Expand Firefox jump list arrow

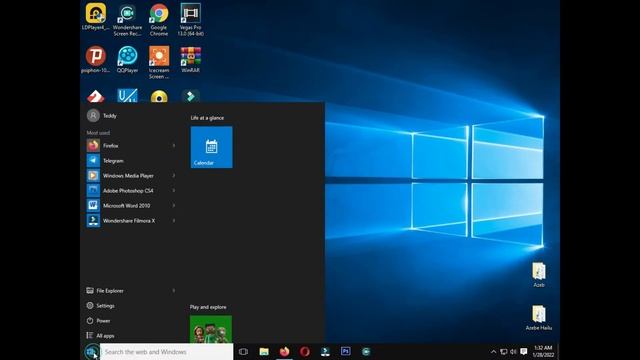[x=174, y=145]
